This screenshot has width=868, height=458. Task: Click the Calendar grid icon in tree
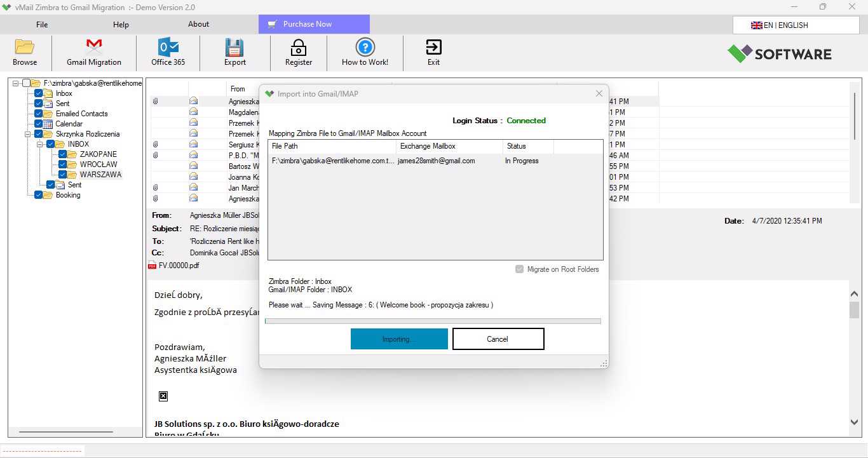[x=48, y=124]
